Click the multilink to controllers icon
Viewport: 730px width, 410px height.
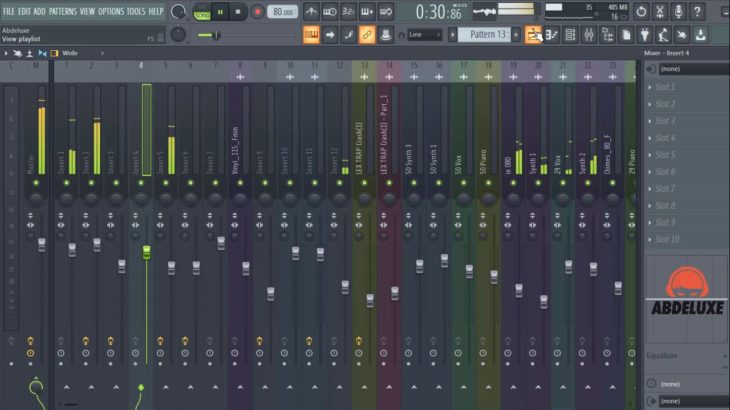[x=367, y=34]
